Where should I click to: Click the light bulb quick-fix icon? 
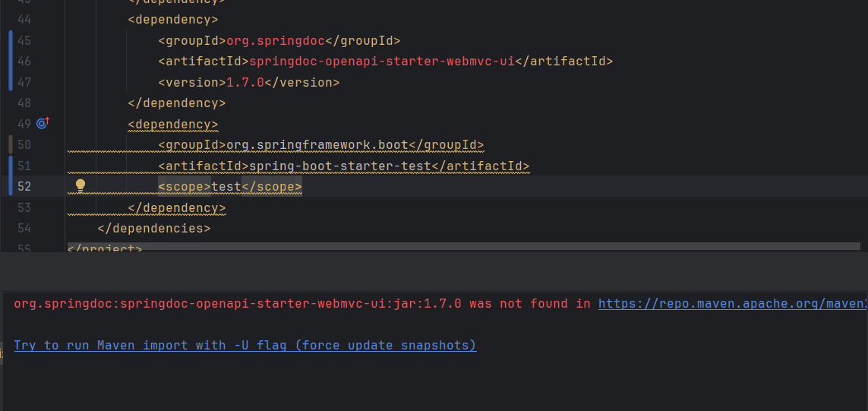click(80, 185)
